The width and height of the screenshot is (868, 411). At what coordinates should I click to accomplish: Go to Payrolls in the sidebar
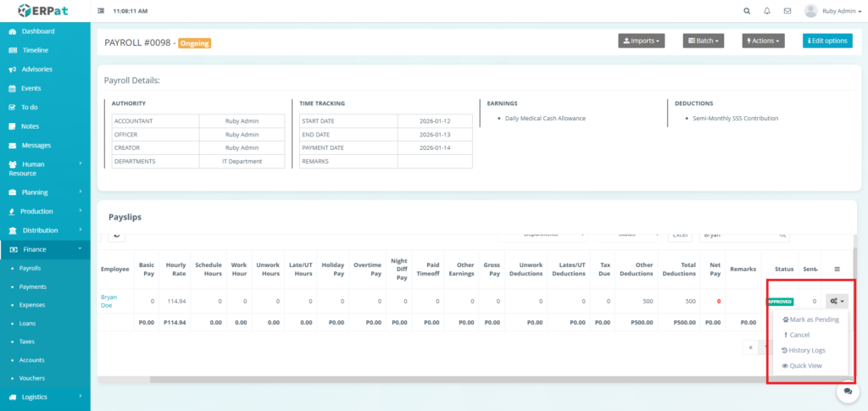point(30,268)
